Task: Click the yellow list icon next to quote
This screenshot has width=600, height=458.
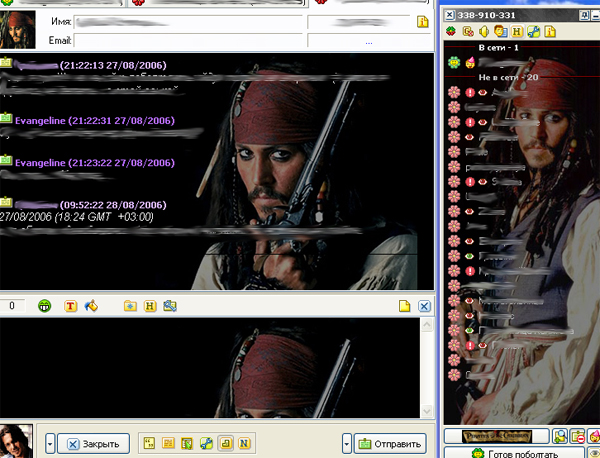Action: click(x=168, y=443)
